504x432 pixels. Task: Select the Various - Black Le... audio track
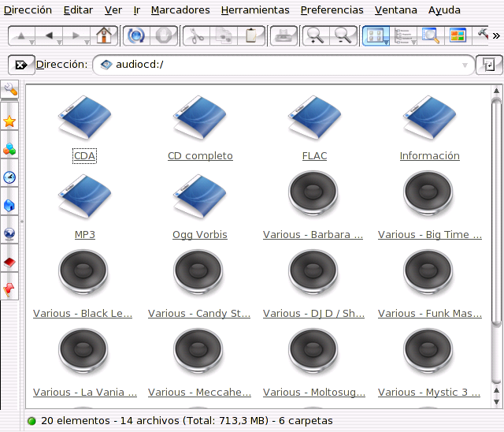(x=83, y=285)
